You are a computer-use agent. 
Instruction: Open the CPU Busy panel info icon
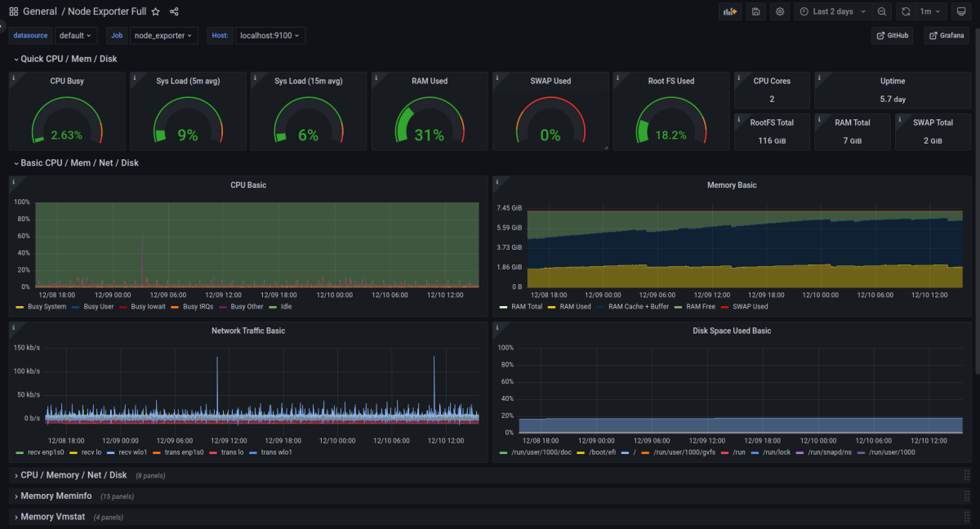[14, 78]
